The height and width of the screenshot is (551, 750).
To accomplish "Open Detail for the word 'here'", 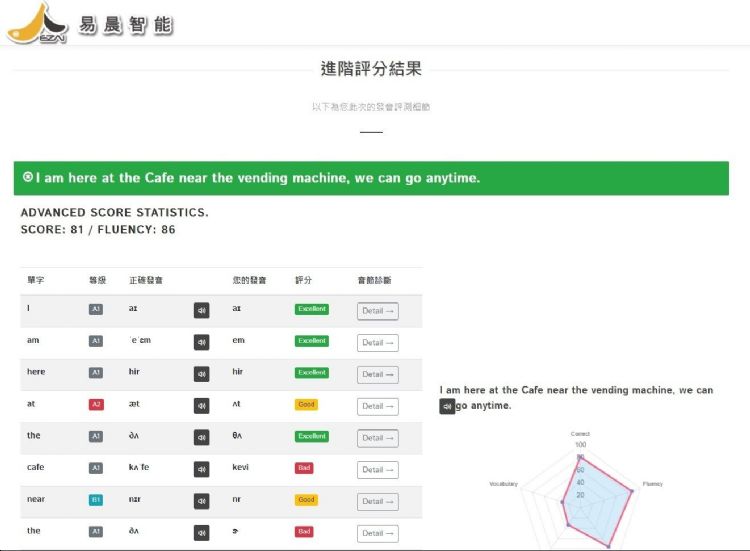I will point(377,375).
